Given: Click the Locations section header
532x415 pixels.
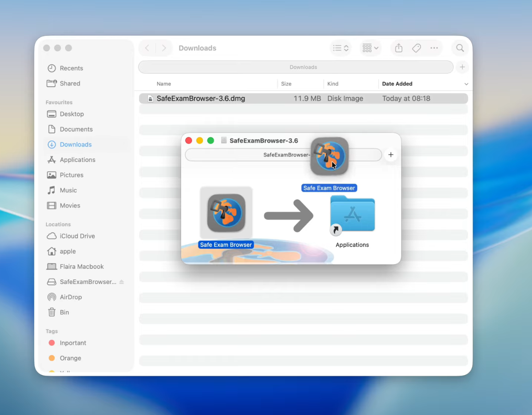Looking at the screenshot, I should 58,225.
